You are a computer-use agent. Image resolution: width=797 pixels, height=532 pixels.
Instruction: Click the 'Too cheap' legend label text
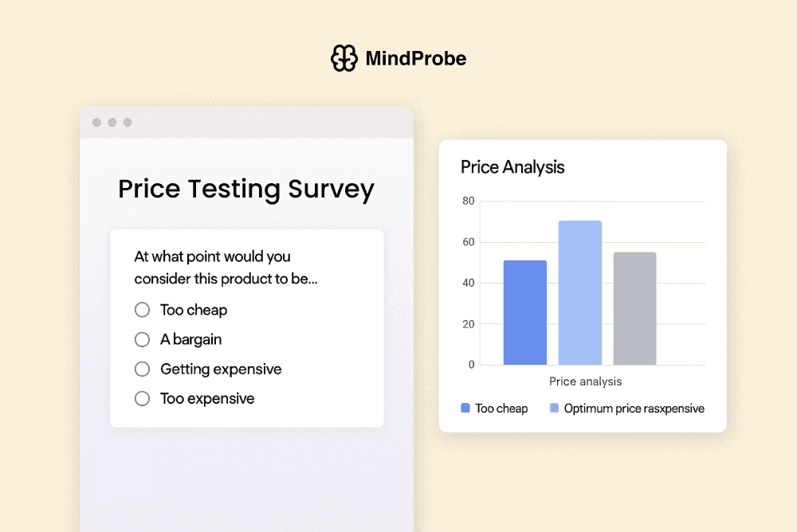pos(501,408)
